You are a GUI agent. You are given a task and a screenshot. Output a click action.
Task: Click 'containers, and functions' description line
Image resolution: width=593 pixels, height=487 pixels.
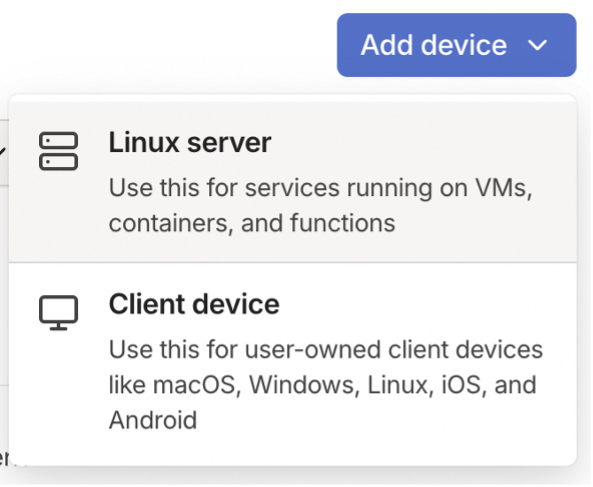coord(252,223)
